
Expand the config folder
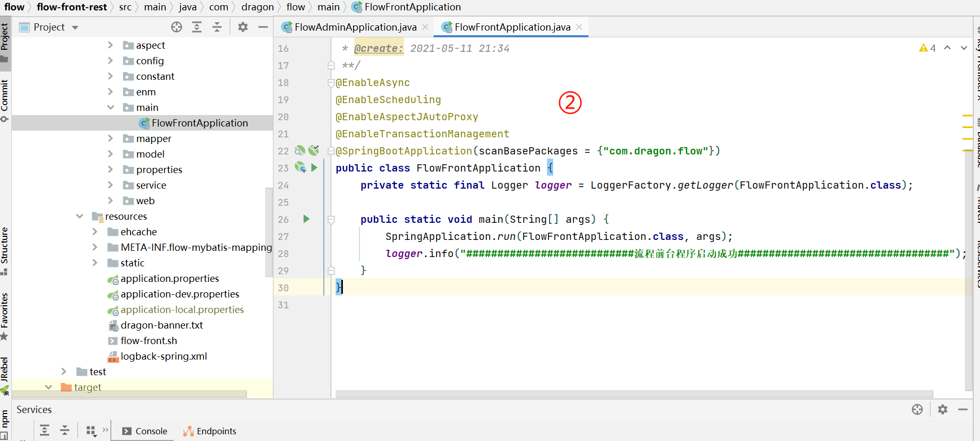point(110,61)
